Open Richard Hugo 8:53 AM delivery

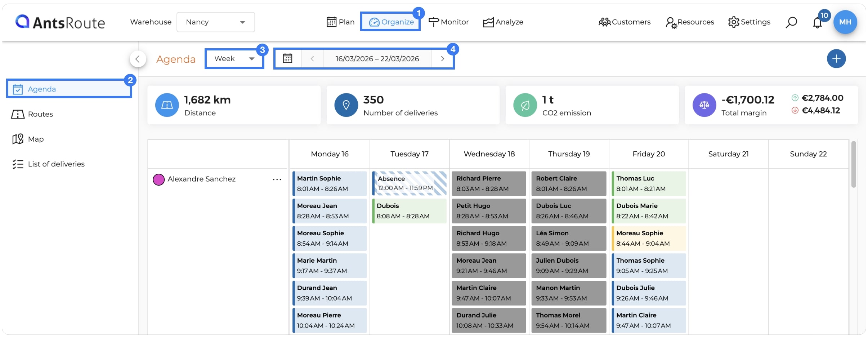tap(489, 239)
